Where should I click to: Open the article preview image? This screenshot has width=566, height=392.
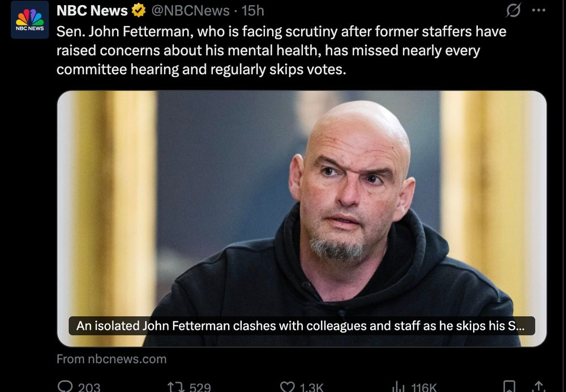[302, 219]
